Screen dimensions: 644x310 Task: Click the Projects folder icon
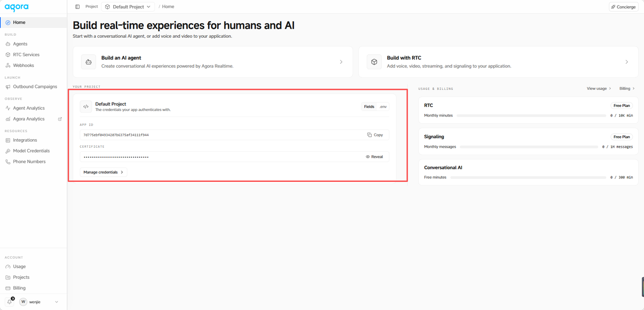8,277
